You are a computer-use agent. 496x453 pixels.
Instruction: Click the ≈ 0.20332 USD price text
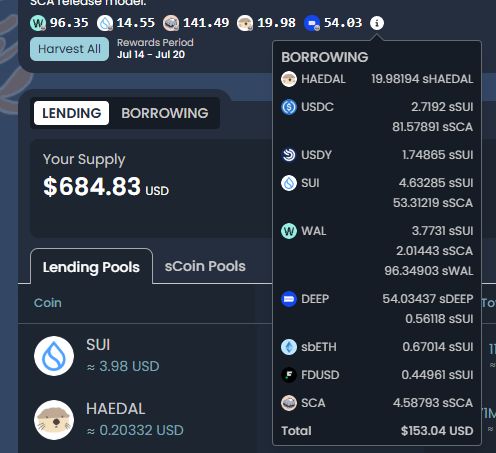point(135,430)
